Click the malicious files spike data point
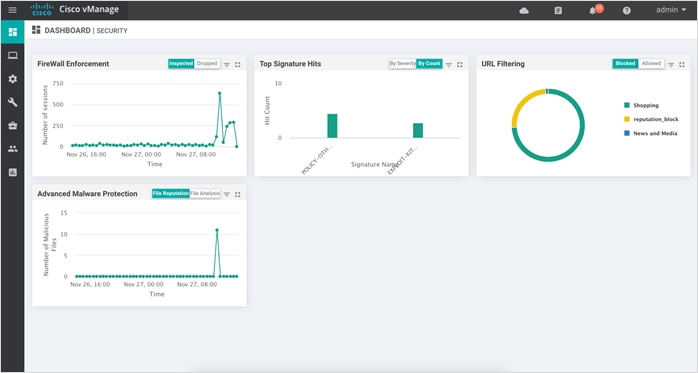The image size is (698, 373). point(217,230)
